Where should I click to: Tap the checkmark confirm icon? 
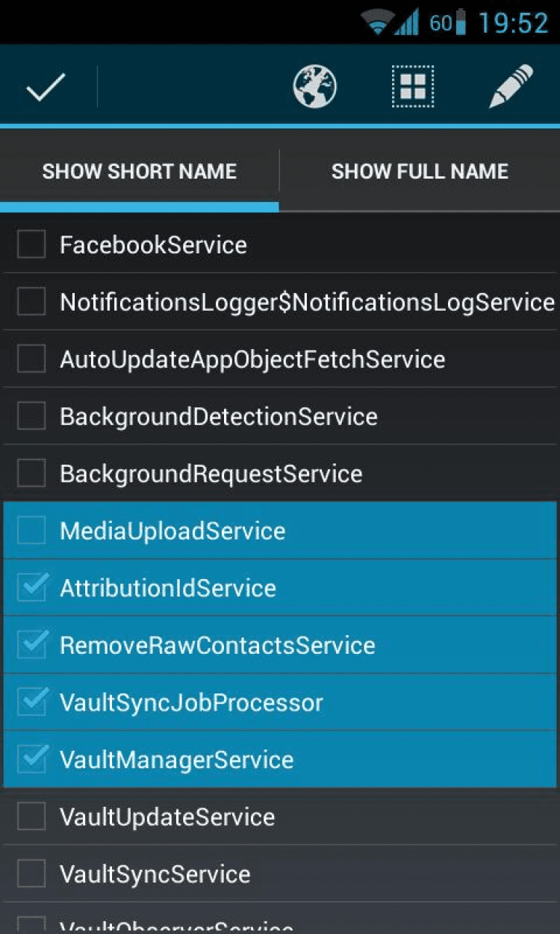(x=46, y=88)
